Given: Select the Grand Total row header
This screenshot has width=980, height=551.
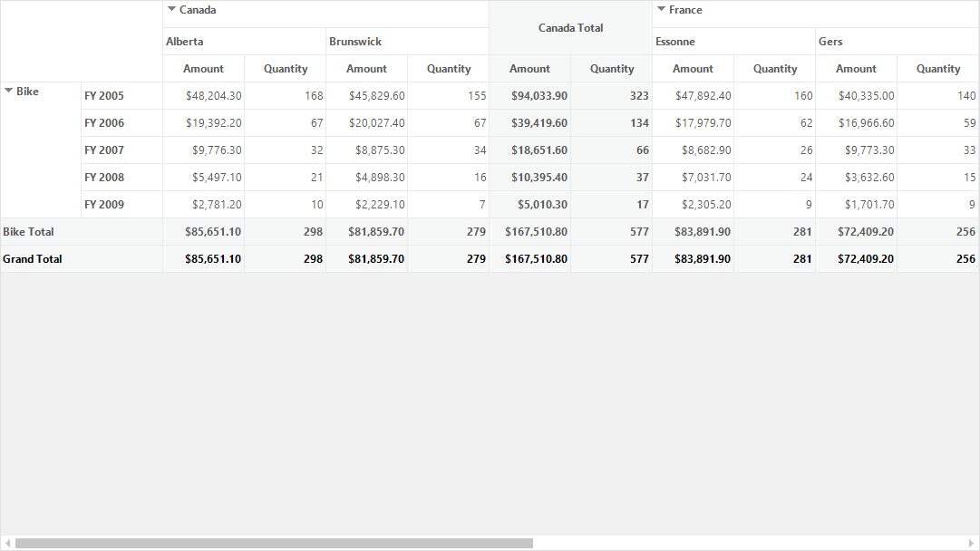Looking at the screenshot, I should (x=82, y=258).
